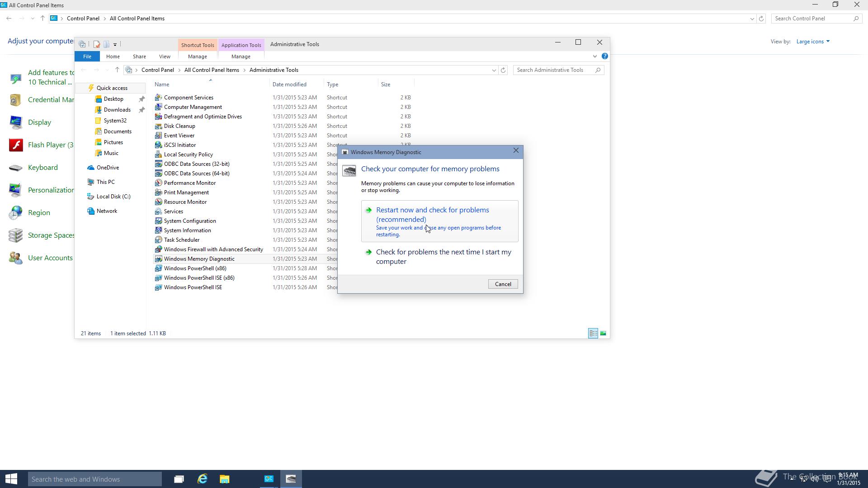Select OneDrive in the navigation pane
Screen dimensions: 868x488
(x=108, y=168)
